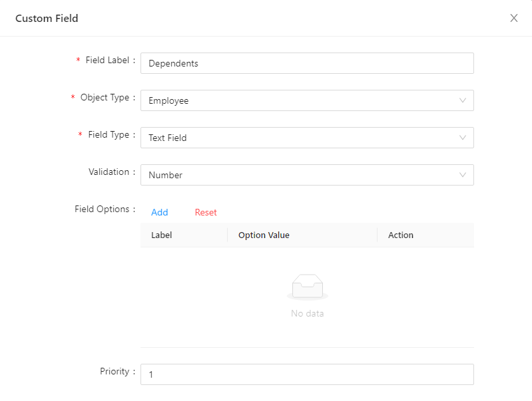Edit the Field Label input containing Dependents
The width and height of the screenshot is (532, 401).
click(x=307, y=63)
